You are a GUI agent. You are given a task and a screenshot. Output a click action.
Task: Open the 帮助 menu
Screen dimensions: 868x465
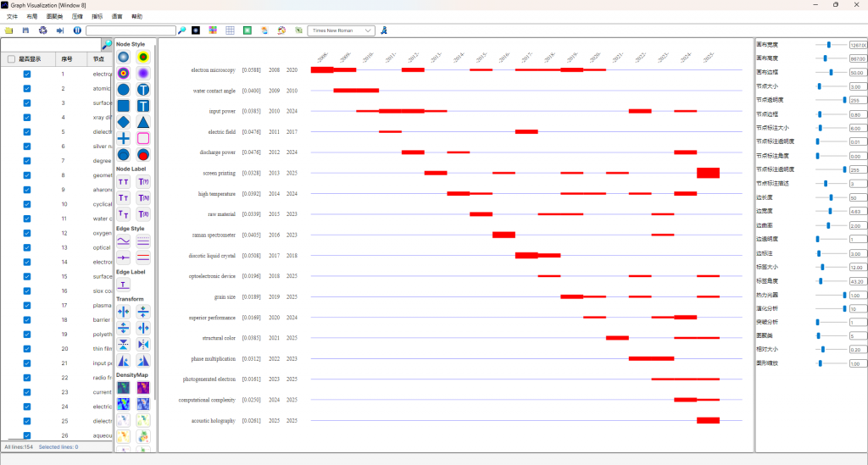(x=137, y=16)
